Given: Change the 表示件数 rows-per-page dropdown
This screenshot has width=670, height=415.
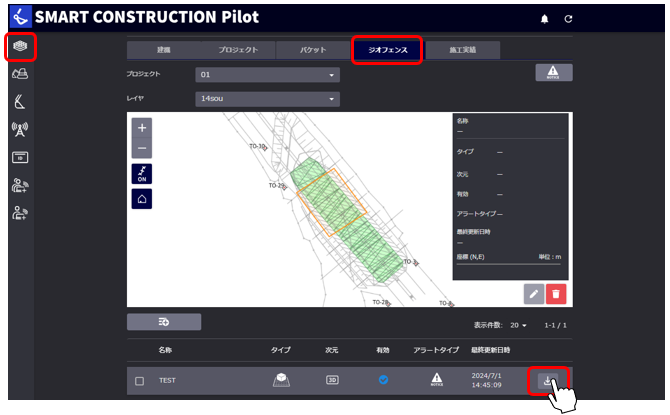Looking at the screenshot, I should [519, 325].
